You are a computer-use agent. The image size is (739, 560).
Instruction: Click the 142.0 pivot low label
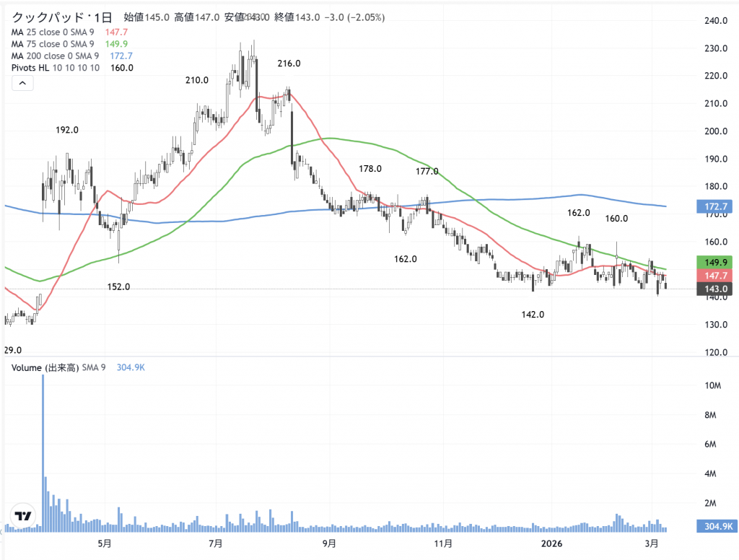point(533,315)
